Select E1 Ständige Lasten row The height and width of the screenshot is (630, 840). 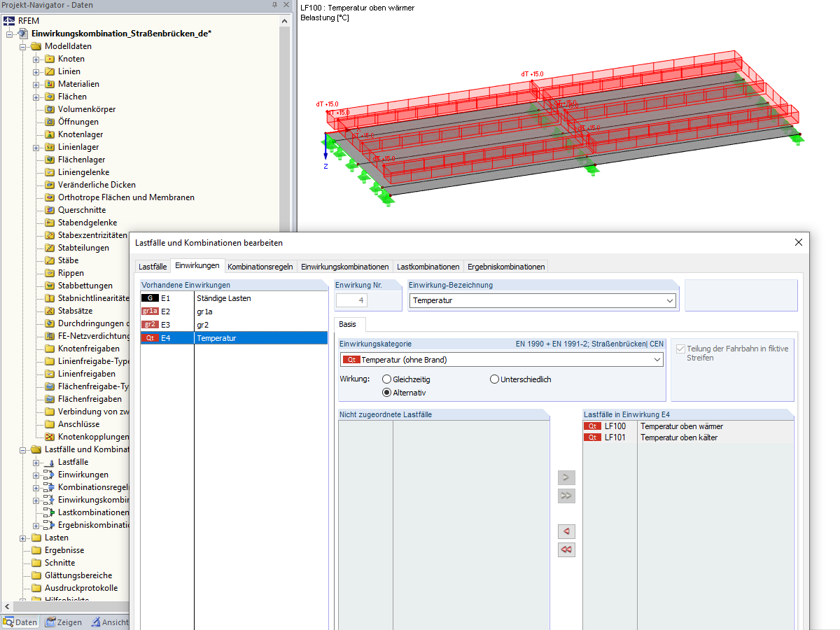point(234,298)
